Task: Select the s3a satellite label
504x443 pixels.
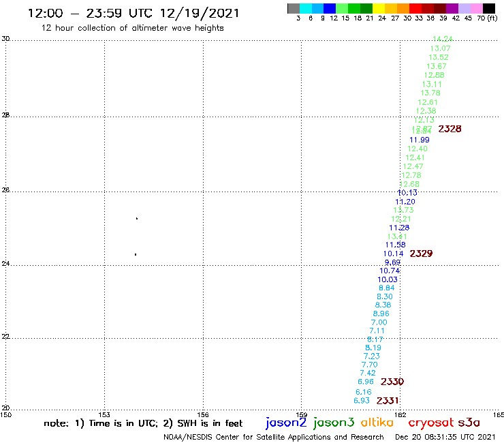Action: click(x=469, y=423)
